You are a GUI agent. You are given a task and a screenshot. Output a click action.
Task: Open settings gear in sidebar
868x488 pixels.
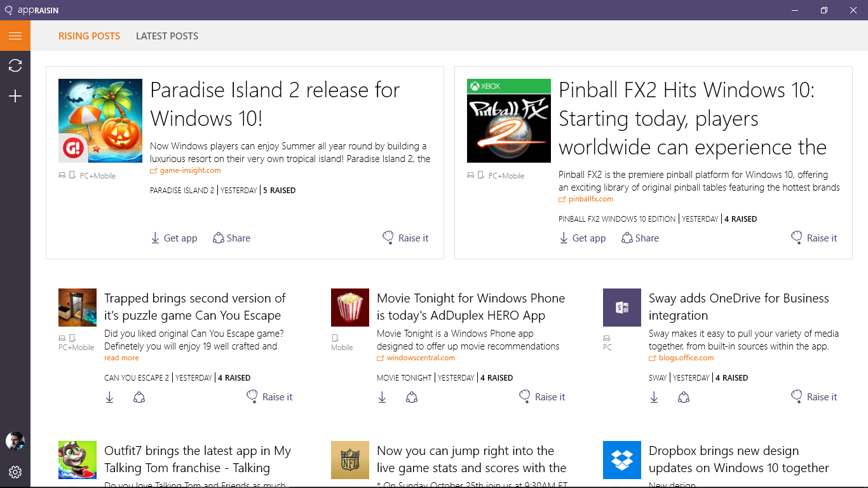(x=15, y=472)
